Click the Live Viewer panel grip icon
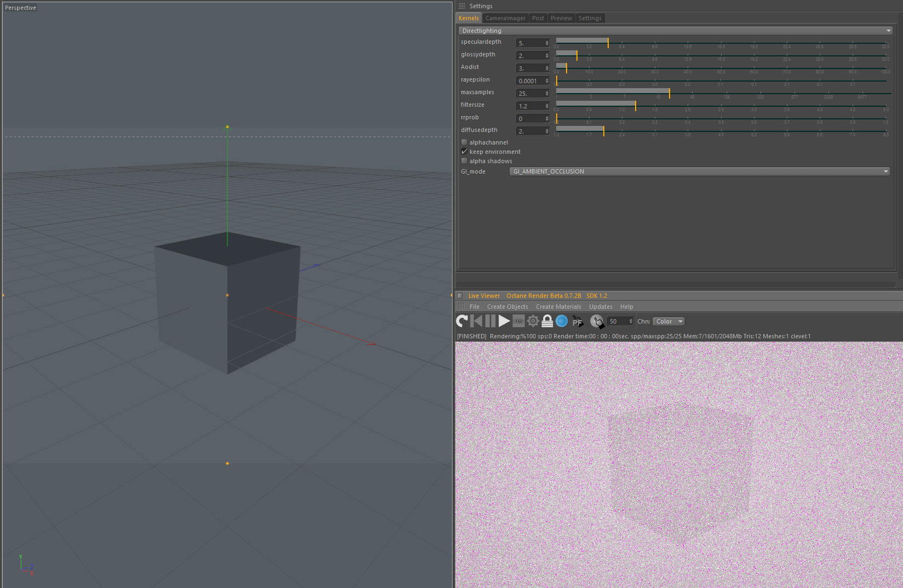 461,307
